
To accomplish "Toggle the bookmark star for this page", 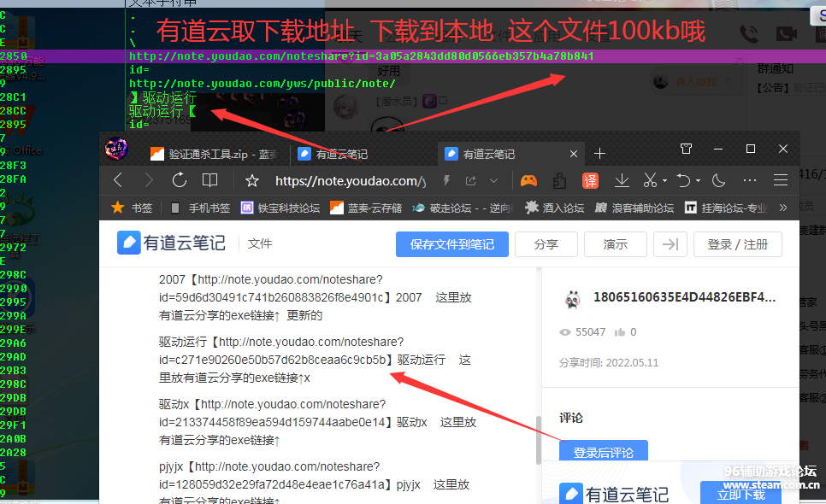I will tap(251, 180).
